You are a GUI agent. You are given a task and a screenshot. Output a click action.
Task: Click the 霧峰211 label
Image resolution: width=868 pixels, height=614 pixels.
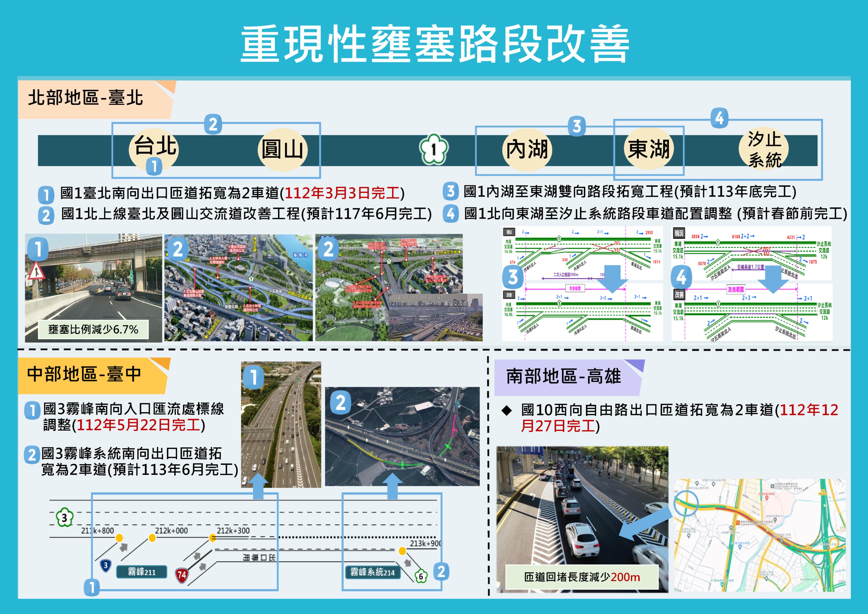[x=141, y=572]
